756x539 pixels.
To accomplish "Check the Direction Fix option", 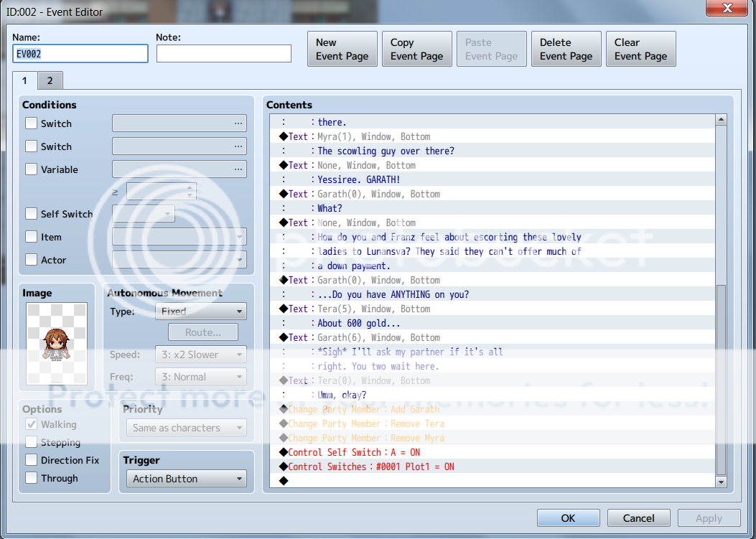I will click(32, 460).
